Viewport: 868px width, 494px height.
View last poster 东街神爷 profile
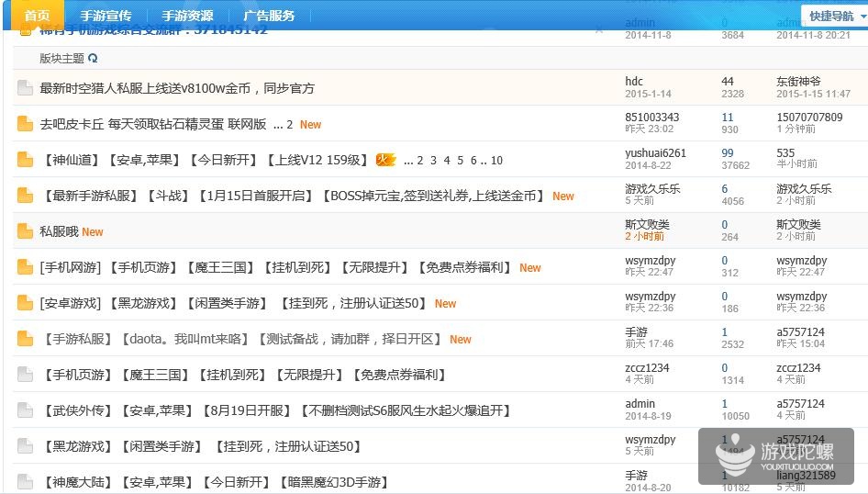(798, 82)
